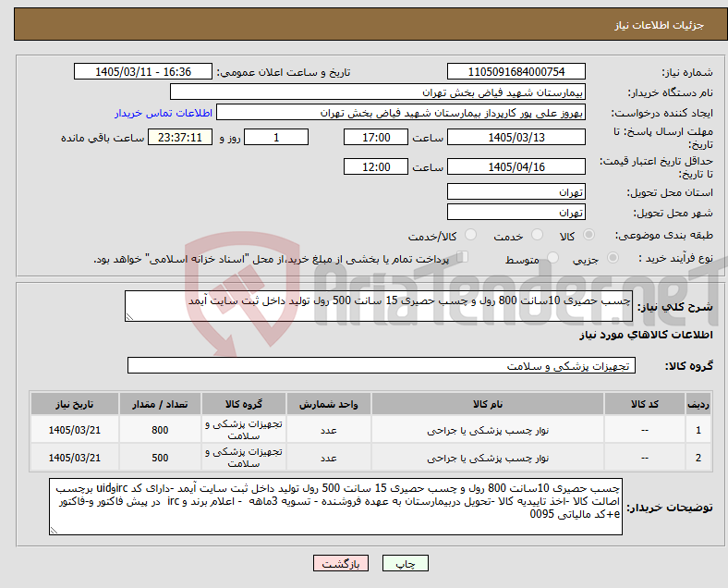Click the اطلاعات کالاهای مورد نیاز heading
Screen dimensions: 728x588
(x=646, y=335)
